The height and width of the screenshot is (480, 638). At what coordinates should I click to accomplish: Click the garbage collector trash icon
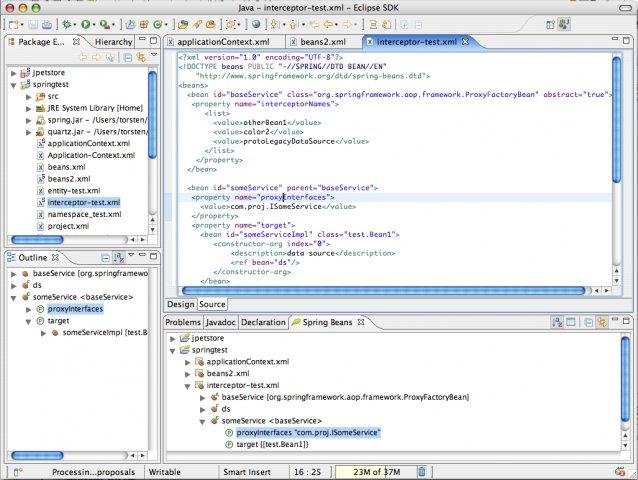tap(422, 471)
